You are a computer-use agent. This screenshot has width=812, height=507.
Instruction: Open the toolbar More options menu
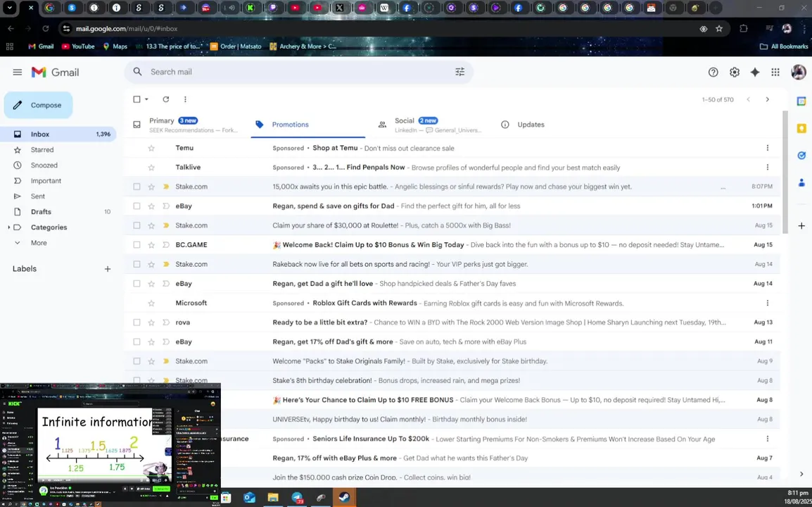185,99
